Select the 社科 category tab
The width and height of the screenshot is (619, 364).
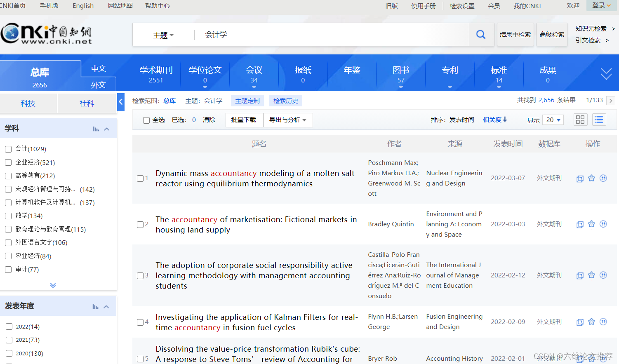pyautogui.click(x=87, y=103)
